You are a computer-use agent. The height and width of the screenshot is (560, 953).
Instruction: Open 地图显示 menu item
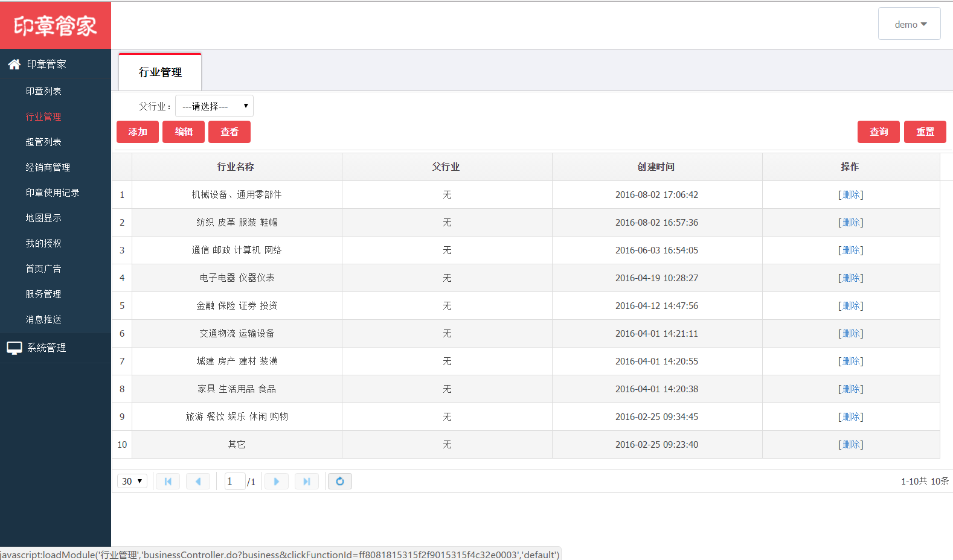point(43,218)
